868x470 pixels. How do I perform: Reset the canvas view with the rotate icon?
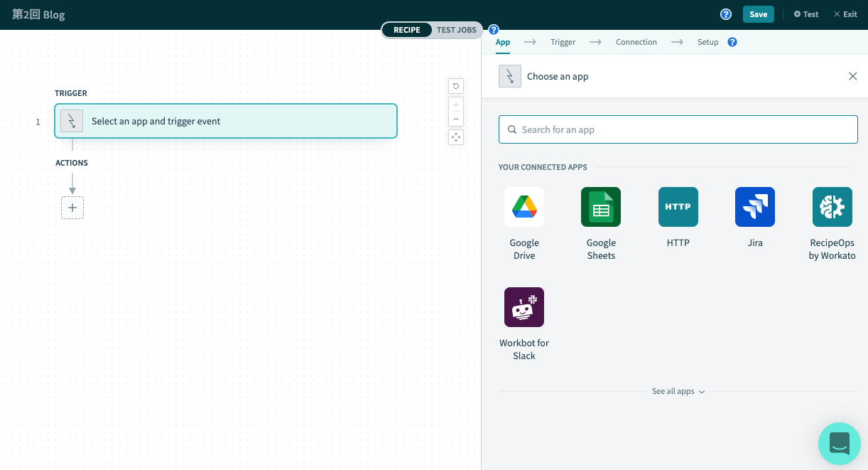click(x=456, y=86)
